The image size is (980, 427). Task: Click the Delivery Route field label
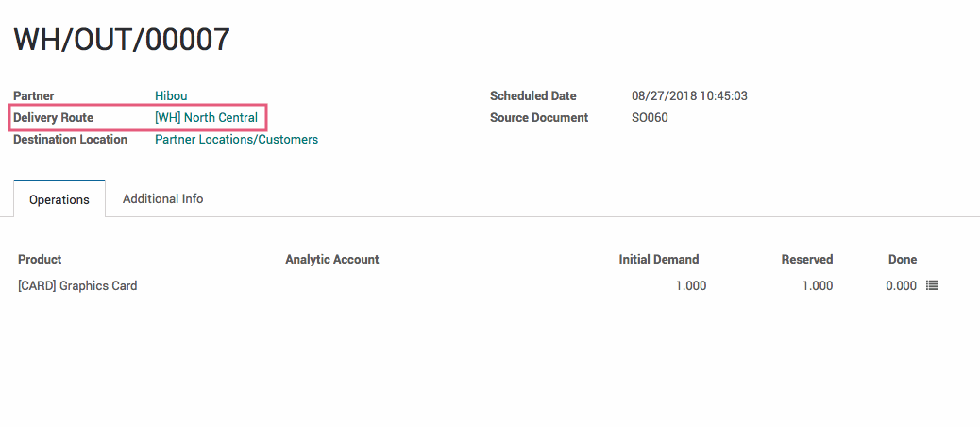(53, 117)
